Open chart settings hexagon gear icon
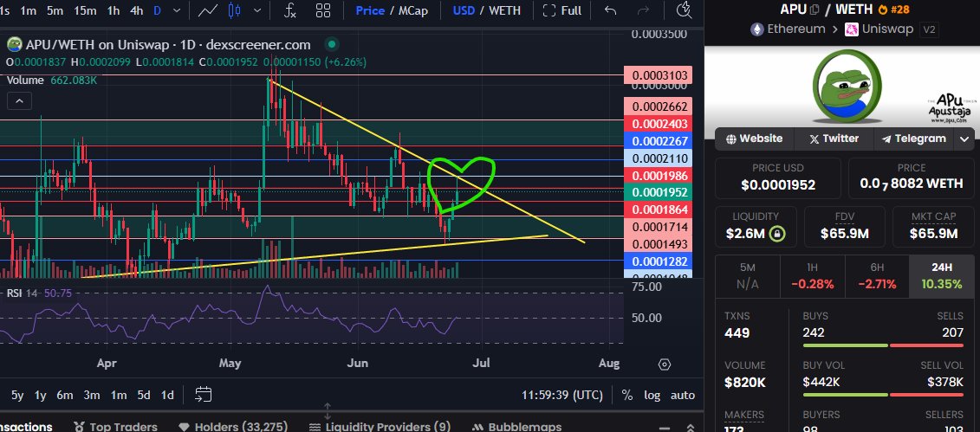Viewport: 980px width, 432px height. click(665, 364)
